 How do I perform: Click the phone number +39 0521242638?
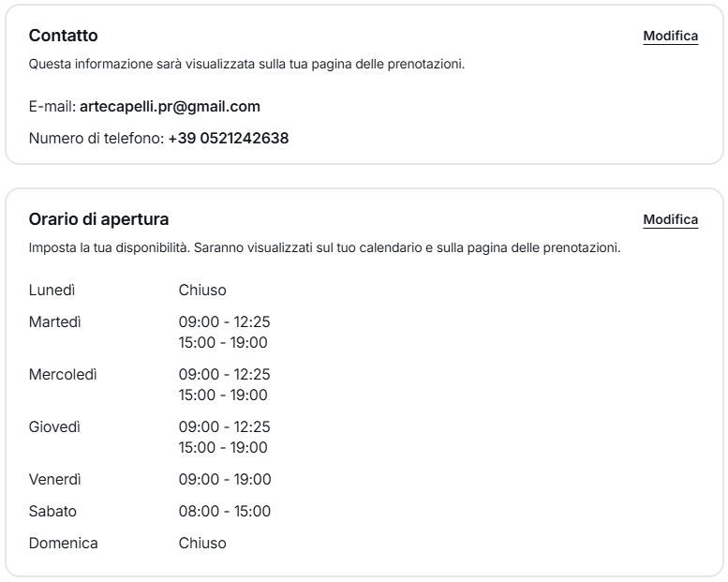(x=229, y=139)
